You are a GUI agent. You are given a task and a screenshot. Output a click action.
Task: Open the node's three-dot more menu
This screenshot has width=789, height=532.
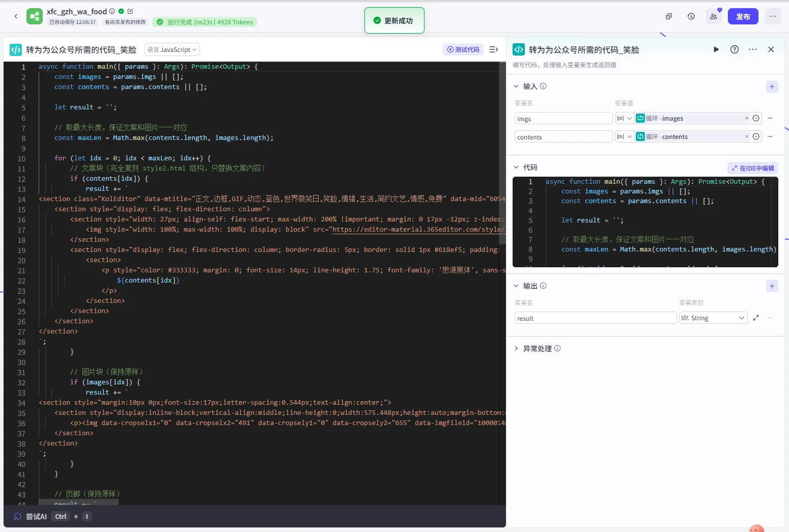click(752, 49)
